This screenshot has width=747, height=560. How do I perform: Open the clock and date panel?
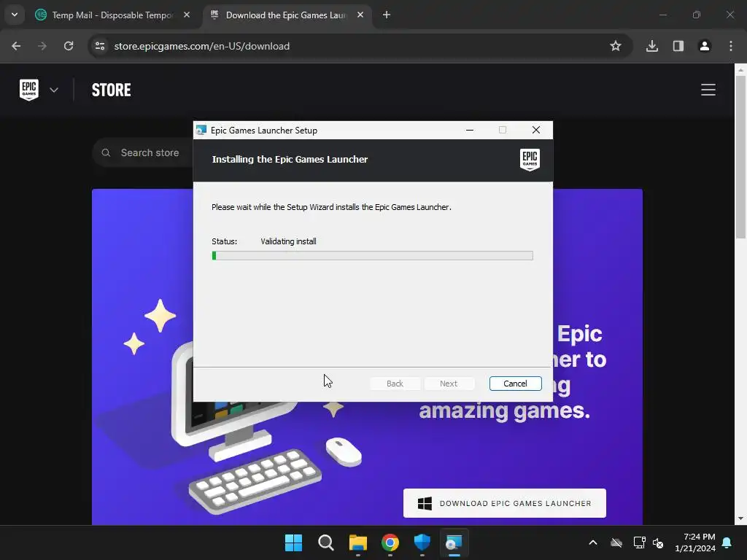(695, 542)
